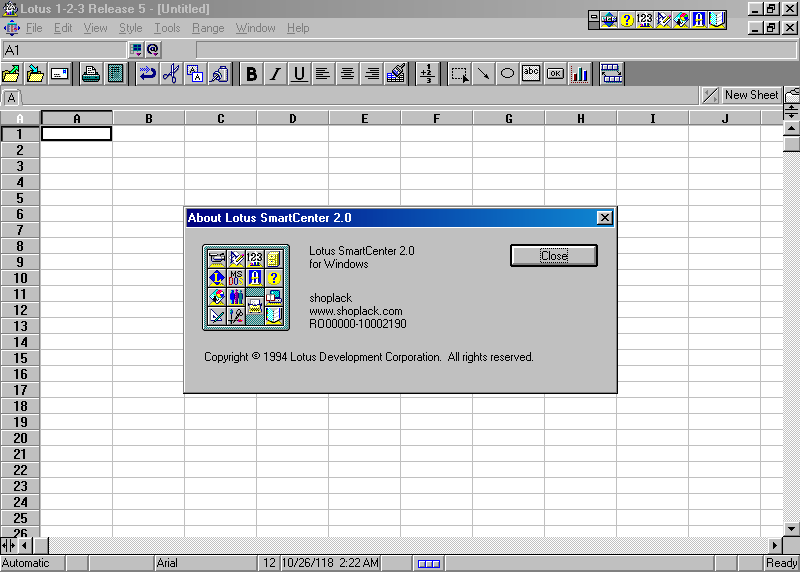Click the Sum range SmartIcon

pyautogui.click(x=427, y=74)
